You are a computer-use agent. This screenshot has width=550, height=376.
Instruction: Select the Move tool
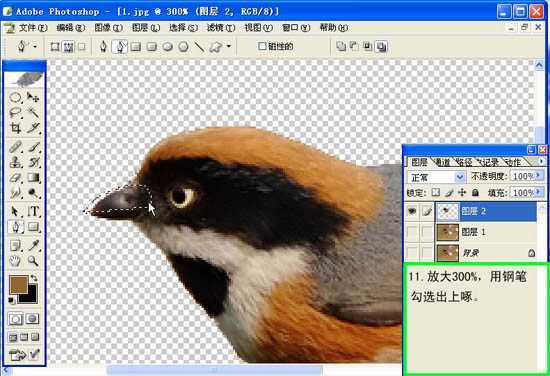coord(33,97)
